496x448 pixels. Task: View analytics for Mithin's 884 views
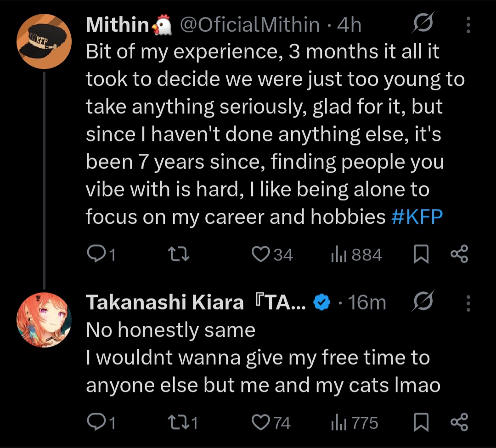(x=338, y=255)
